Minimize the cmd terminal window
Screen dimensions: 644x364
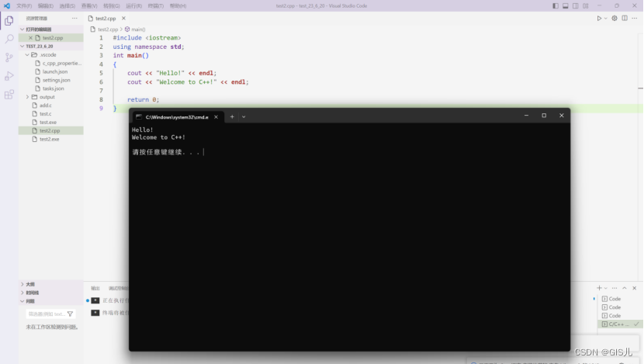(526, 116)
